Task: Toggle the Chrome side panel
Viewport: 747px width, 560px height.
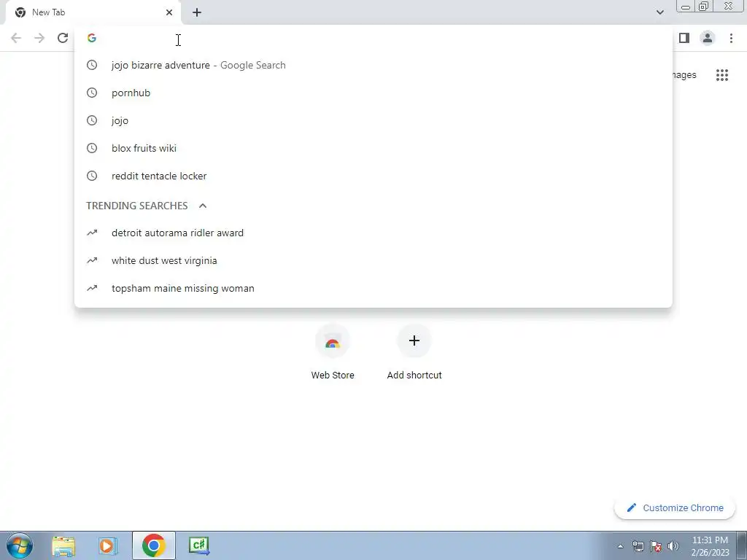Action: (x=684, y=38)
